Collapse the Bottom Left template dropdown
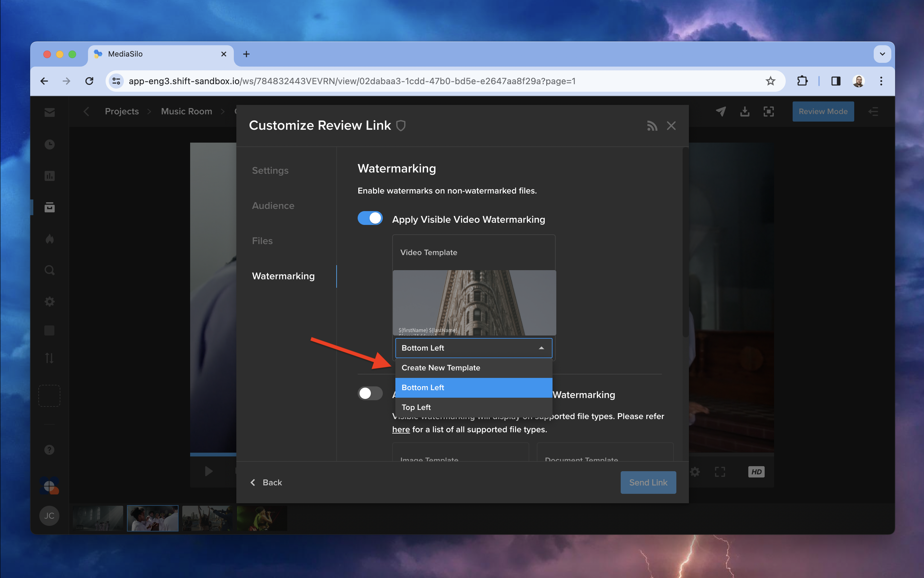This screenshot has width=924, height=578. click(x=474, y=348)
